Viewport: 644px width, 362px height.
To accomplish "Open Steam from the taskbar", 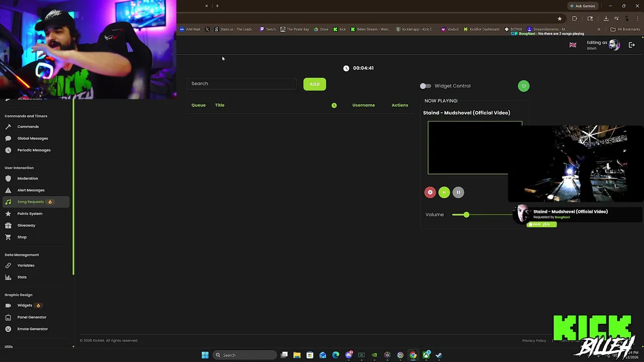I will 439,355.
